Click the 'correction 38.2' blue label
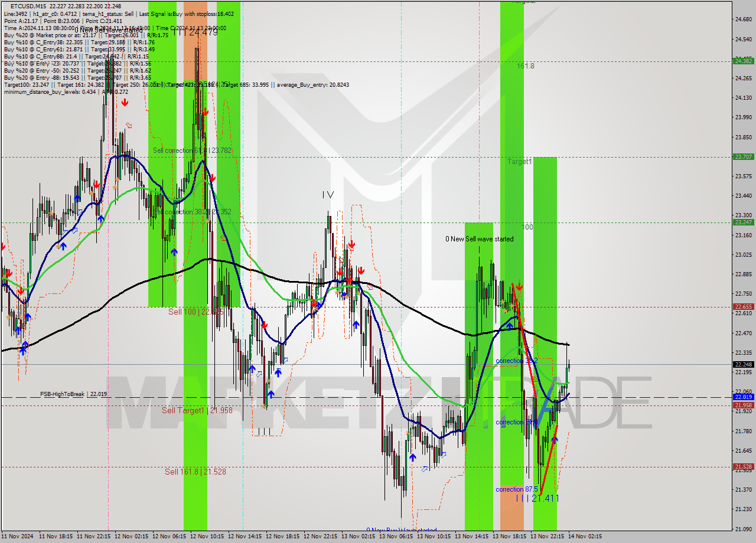The width and height of the screenshot is (756, 543). coord(517,361)
